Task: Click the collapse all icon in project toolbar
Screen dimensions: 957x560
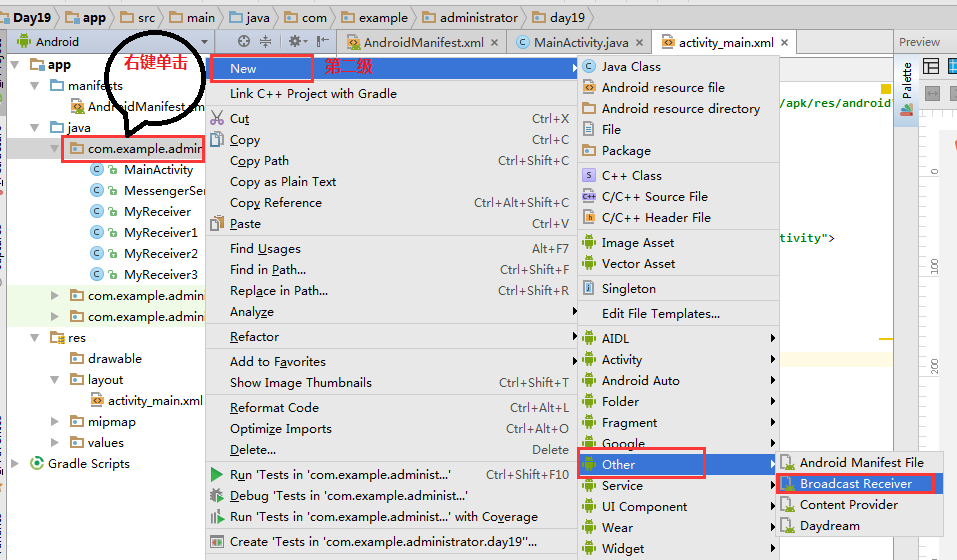Action: [265, 41]
